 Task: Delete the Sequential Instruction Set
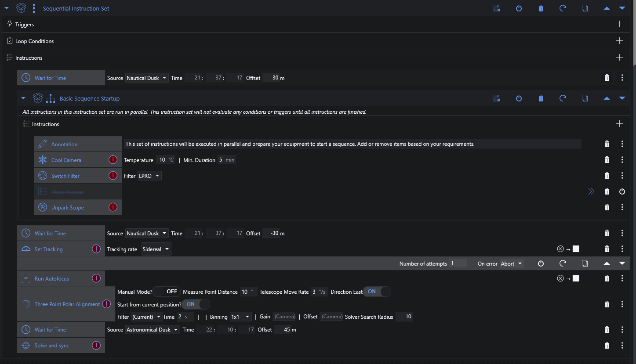[x=541, y=8]
